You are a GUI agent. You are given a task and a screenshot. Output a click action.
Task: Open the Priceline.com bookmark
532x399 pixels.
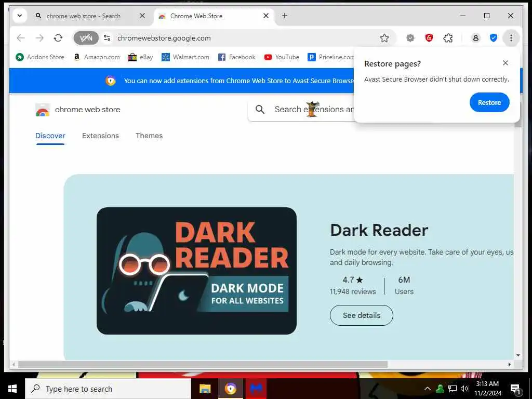coord(331,57)
